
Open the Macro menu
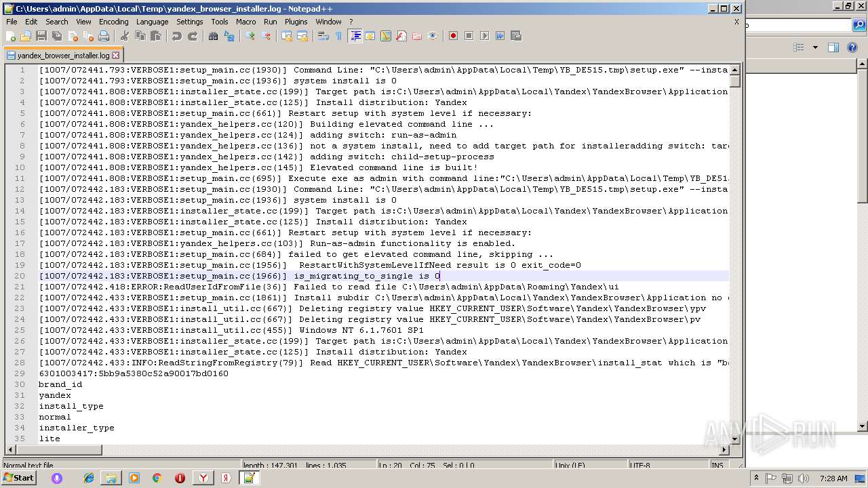click(246, 22)
